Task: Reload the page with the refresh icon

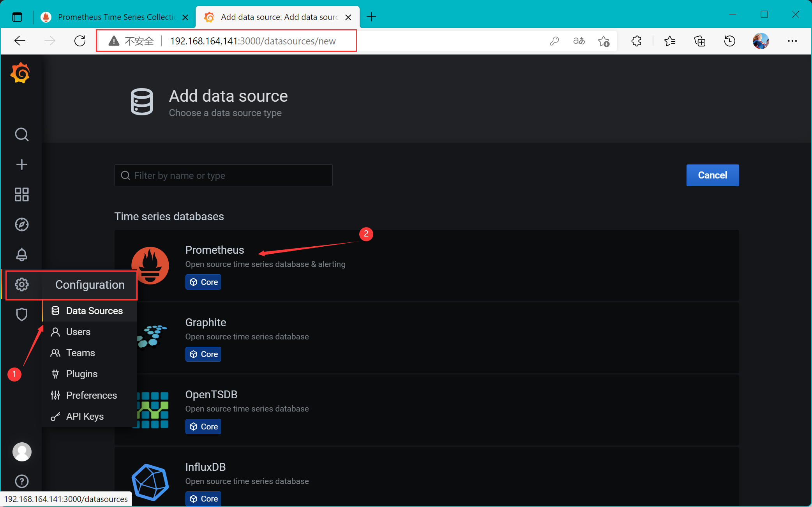Action: click(x=80, y=41)
